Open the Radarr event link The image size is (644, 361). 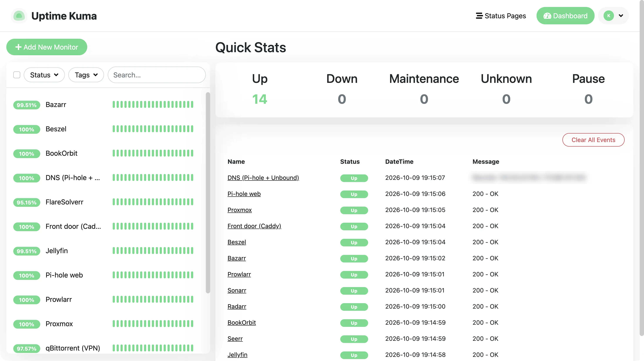point(237,307)
